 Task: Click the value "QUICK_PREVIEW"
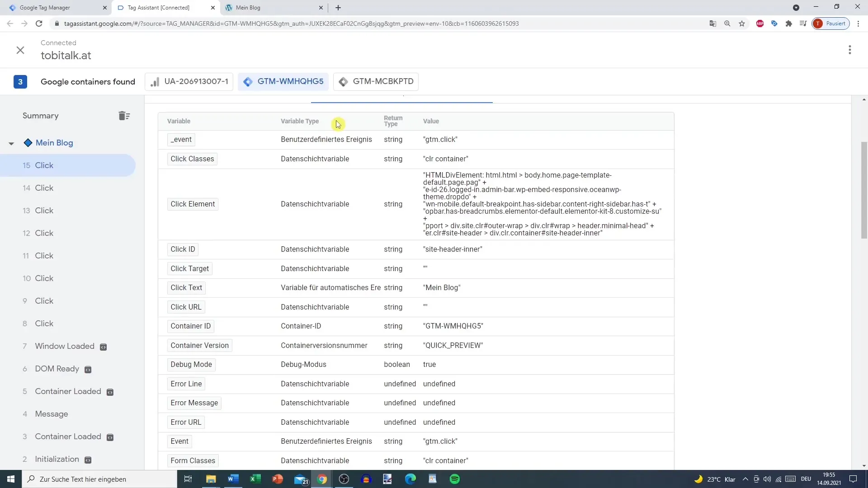point(453,346)
